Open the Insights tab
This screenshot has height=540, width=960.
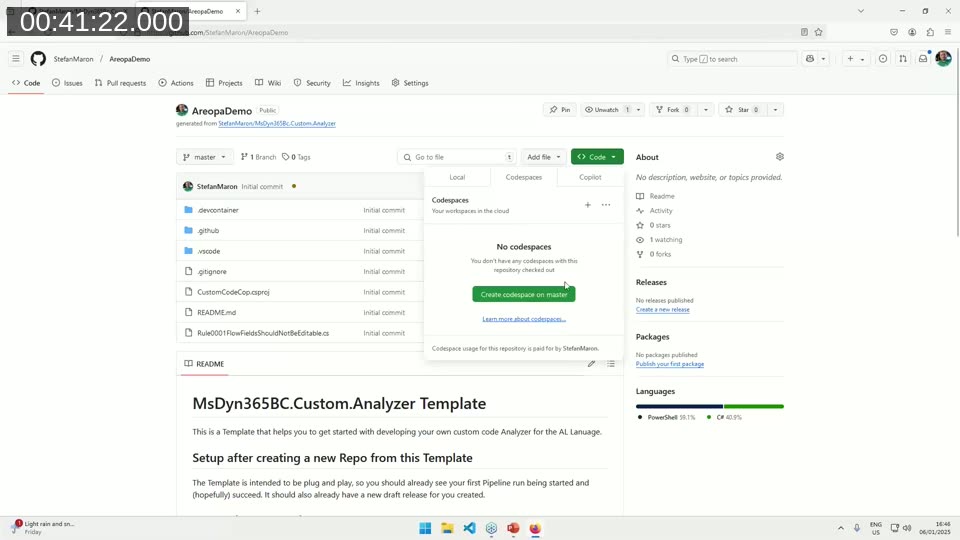pos(361,83)
